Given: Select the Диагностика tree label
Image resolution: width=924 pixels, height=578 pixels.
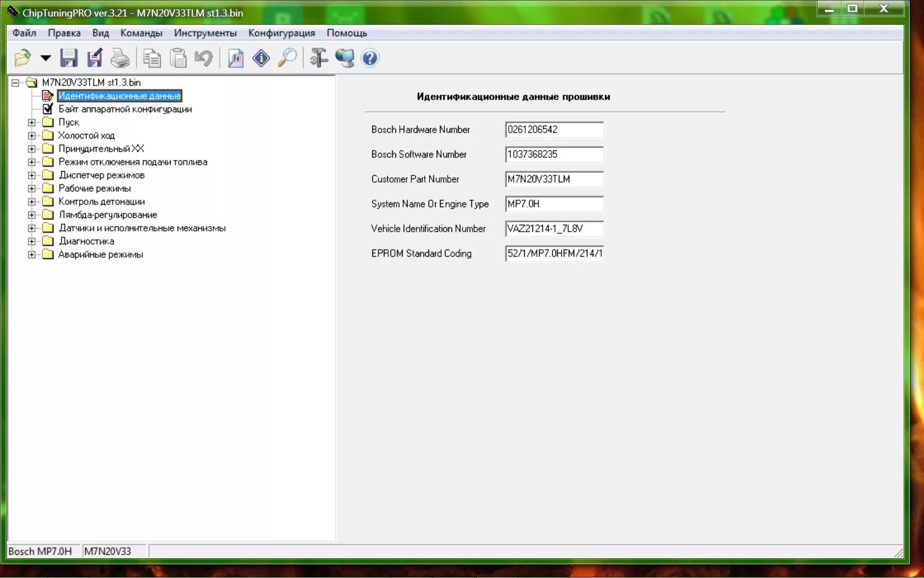Looking at the screenshot, I should point(86,241).
